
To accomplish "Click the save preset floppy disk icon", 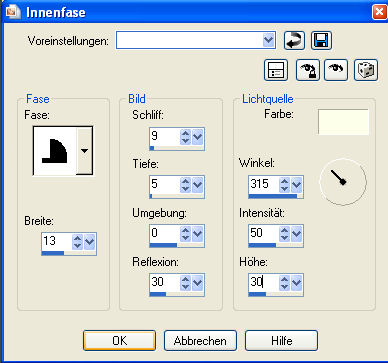I will pos(321,41).
